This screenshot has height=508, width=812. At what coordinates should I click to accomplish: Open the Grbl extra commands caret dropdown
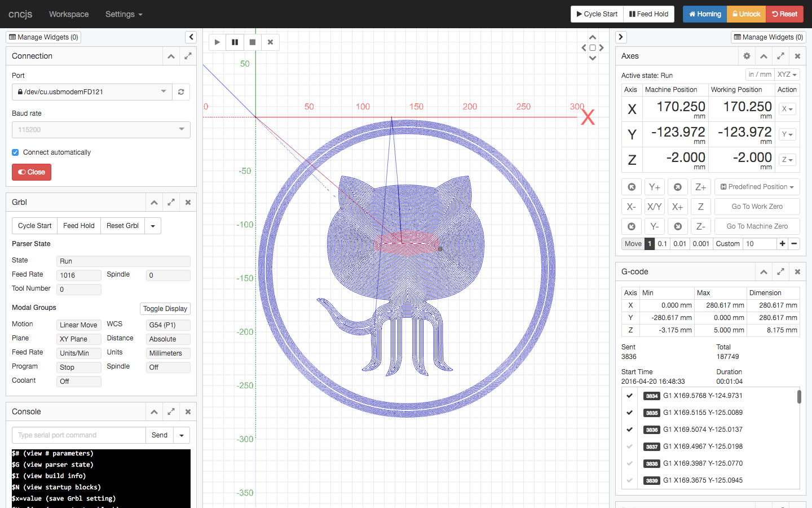point(153,226)
